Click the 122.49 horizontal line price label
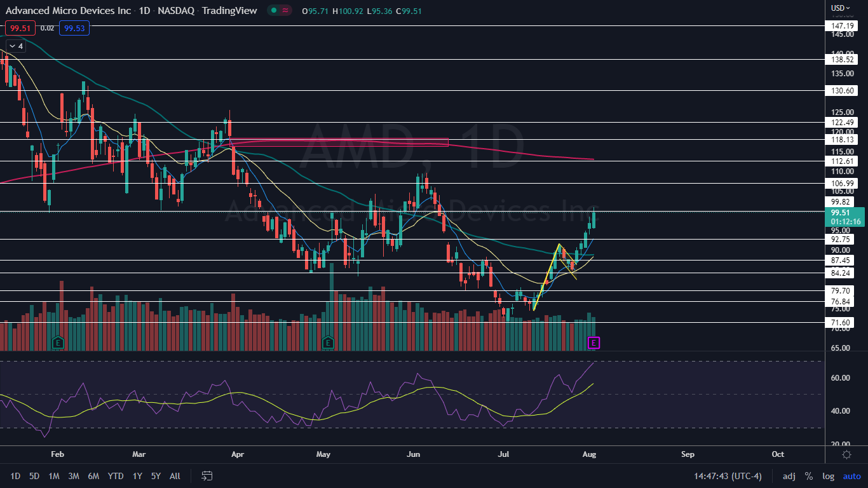 (x=841, y=122)
